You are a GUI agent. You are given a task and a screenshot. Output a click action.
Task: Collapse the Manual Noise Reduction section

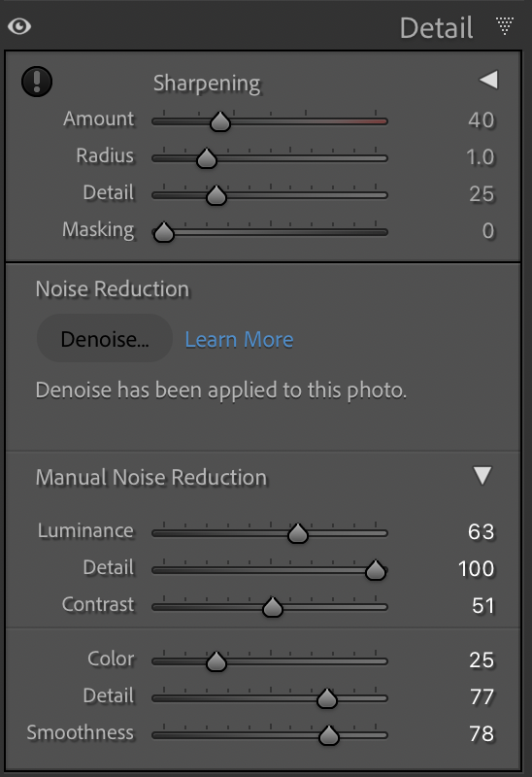(x=482, y=476)
